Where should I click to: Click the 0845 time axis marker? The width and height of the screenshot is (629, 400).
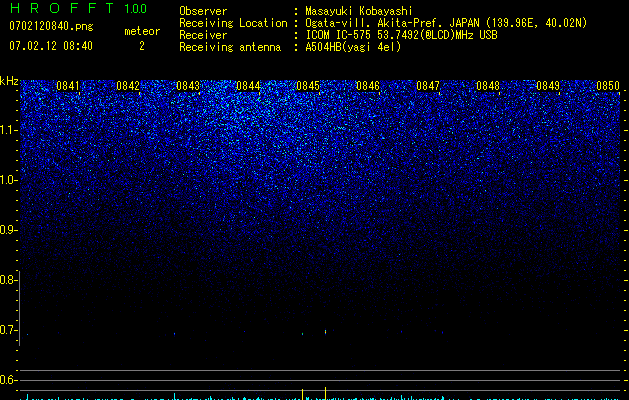(x=308, y=86)
